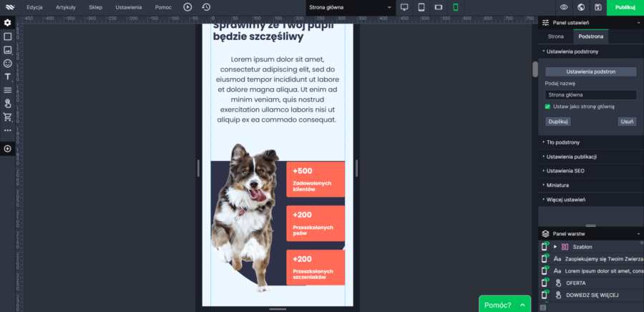This screenshot has width=644, height=312.
Task: Select the DOWIEDZ SIĘ WIĘCEJ layer row
Action: pos(591,295)
